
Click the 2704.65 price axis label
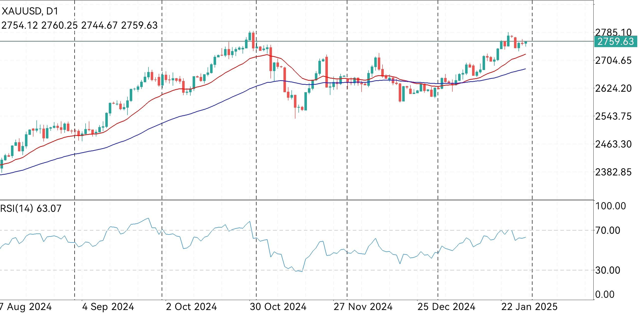pos(613,60)
